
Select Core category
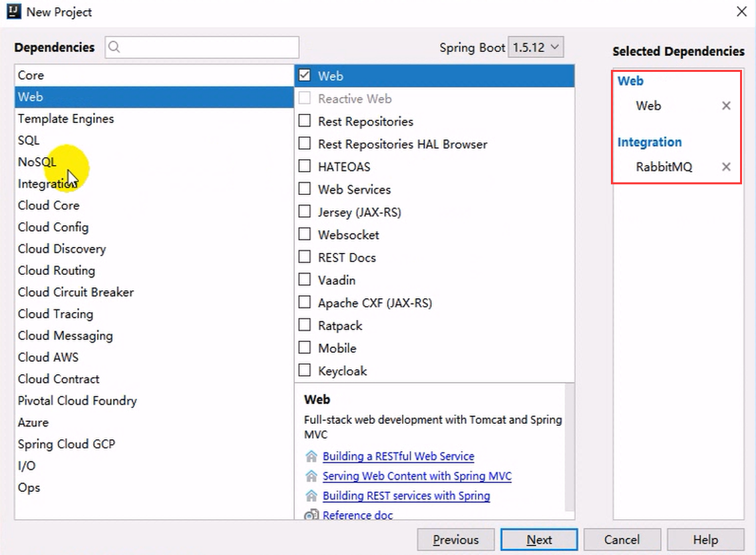point(154,75)
